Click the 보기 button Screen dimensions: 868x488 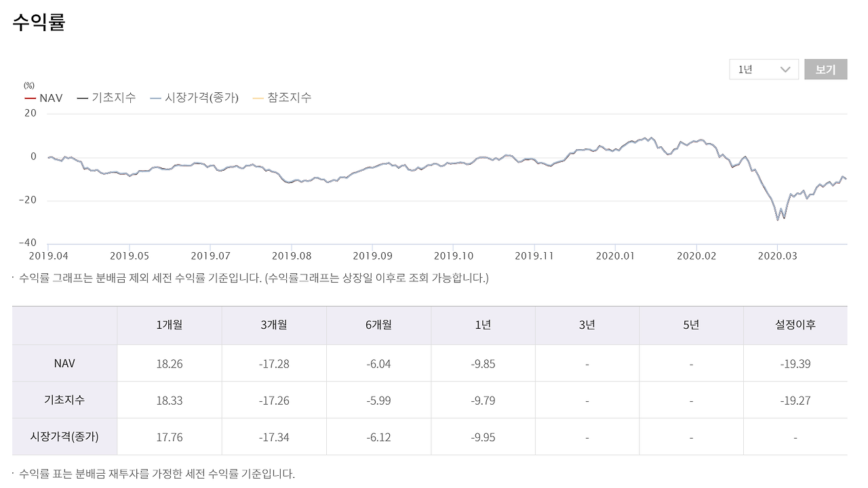click(x=825, y=69)
